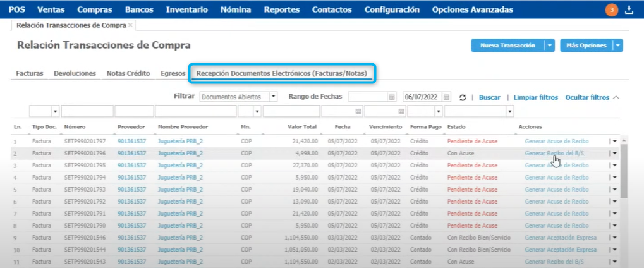
Task: Expand the Más Opciones dropdown arrow
Action: tap(618, 46)
